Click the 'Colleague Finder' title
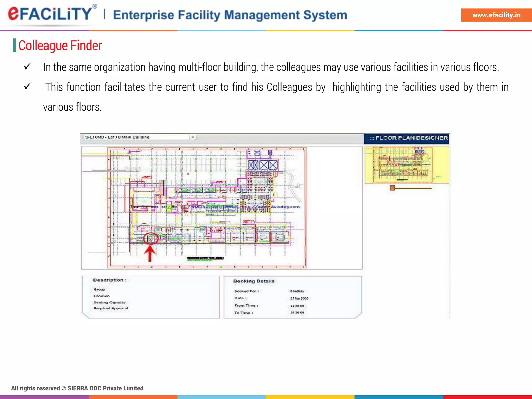 click(x=60, y=45)
